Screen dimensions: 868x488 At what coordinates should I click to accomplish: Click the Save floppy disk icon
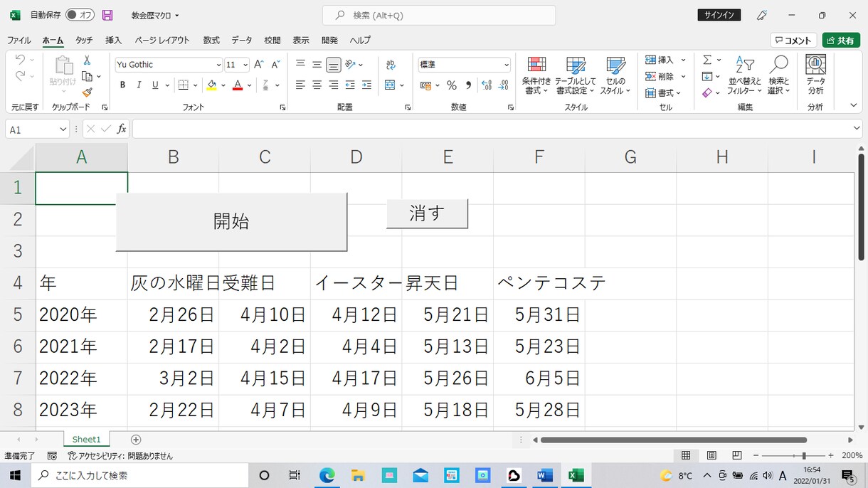click(x=107, y=15)
